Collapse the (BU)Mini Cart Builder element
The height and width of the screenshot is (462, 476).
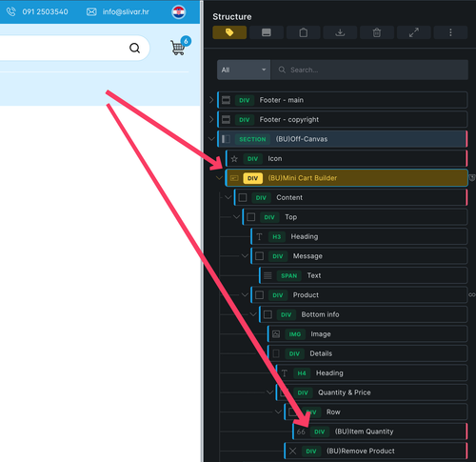tap(219, 178)
